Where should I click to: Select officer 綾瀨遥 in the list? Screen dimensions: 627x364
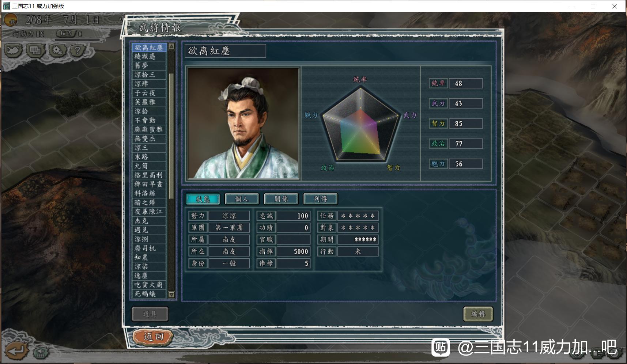click(x=149, y=57)
